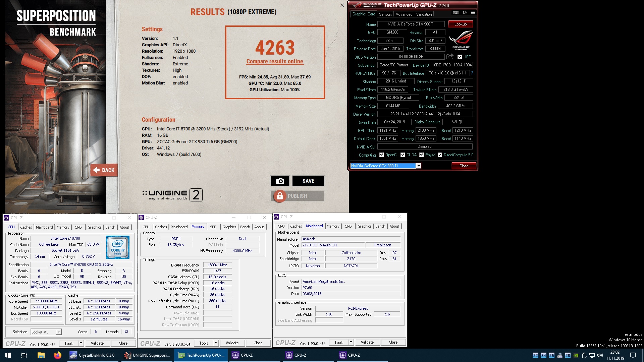Take a screenshot with GPU-Z camera icon
Image resolution: width=644 pixels, height=362 pixels.
[455, 13]
